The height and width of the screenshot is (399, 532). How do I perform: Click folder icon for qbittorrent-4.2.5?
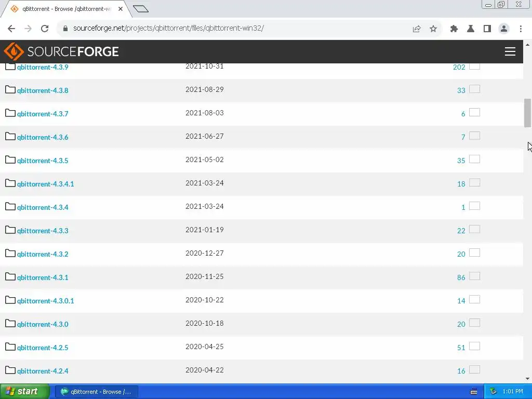point(10,347)
